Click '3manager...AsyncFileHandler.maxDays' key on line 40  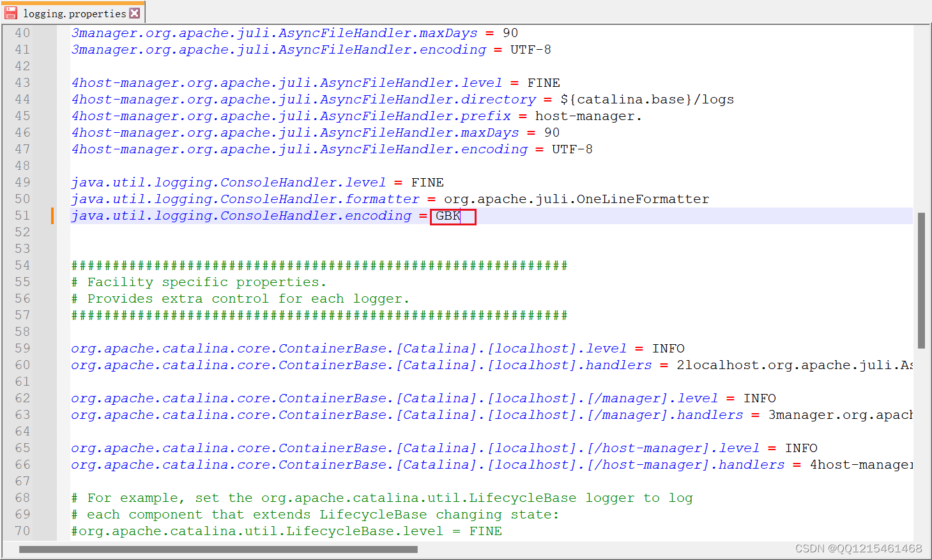tap(275, 33)
